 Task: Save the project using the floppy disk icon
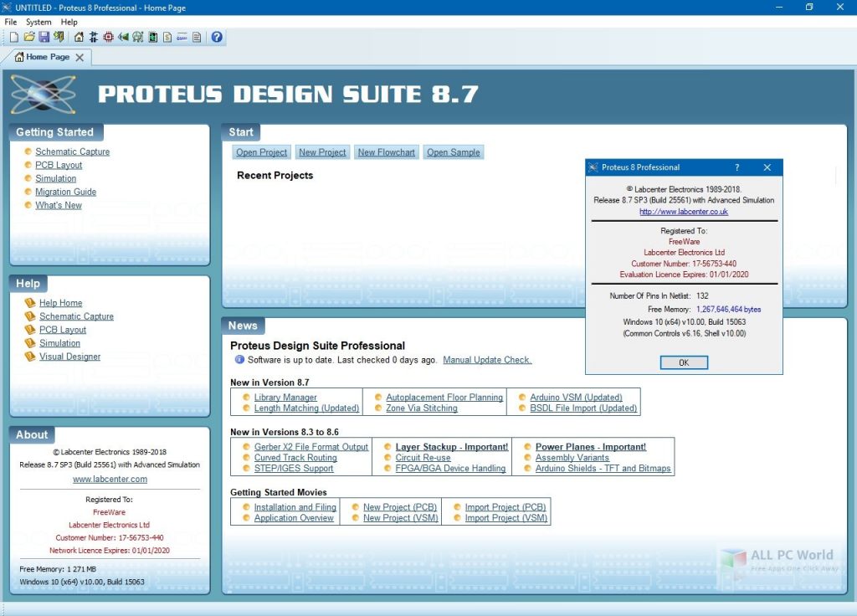pyautogui.click(x=44, y=37)
